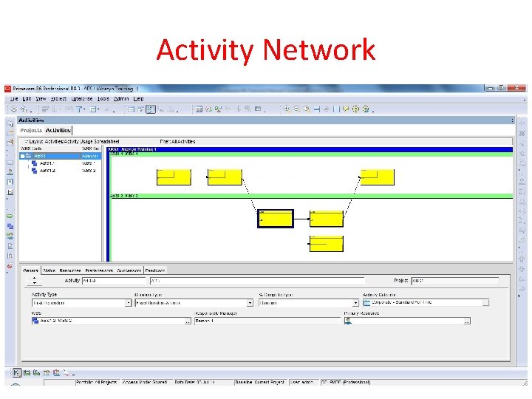Click the Zoom to Best Fit icon
This screenshot has width=532, height=399.
pyautogui.click(x=307, y=109)
